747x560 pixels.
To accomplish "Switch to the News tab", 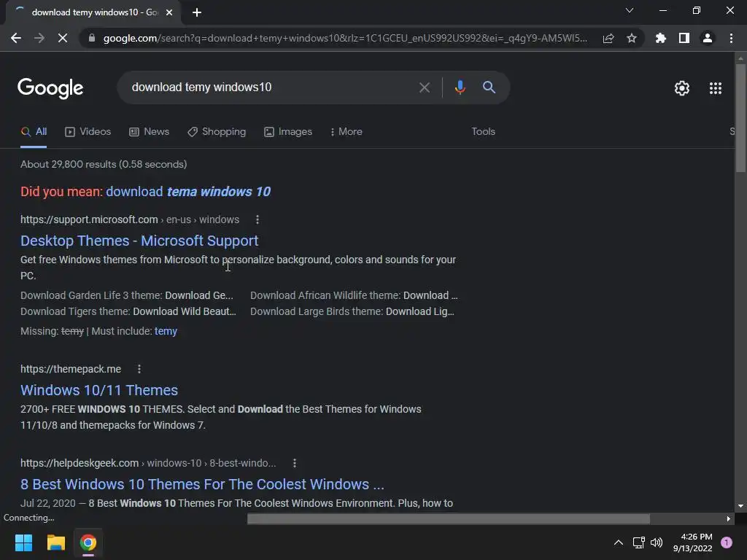I will tap(149, 132).
